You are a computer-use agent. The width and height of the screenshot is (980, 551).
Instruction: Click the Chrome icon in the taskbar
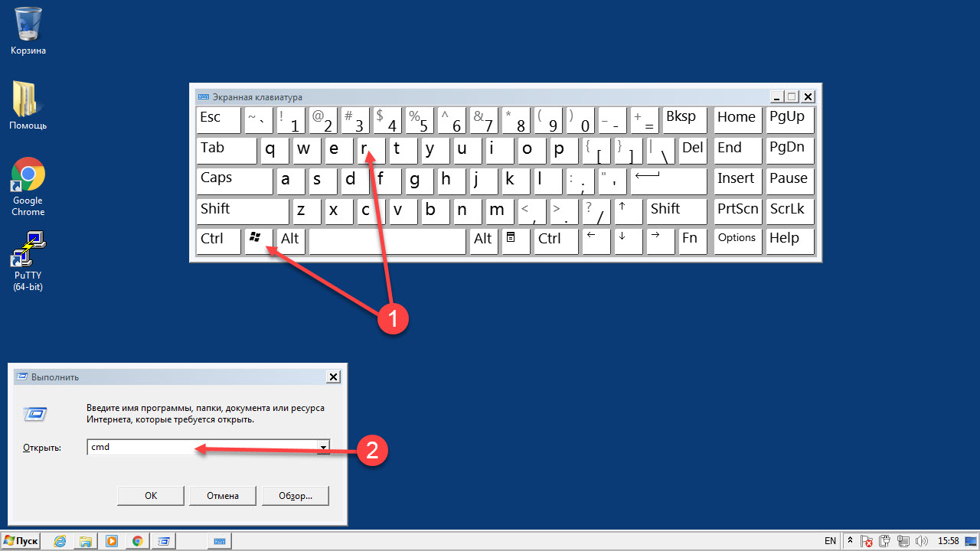click(138, 541)
